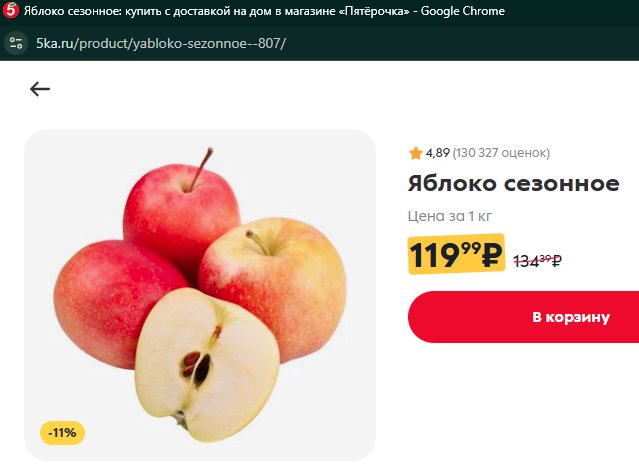Click the Яблоко сезонное product title
Screen dimensions: 639x469
[513, 183]
